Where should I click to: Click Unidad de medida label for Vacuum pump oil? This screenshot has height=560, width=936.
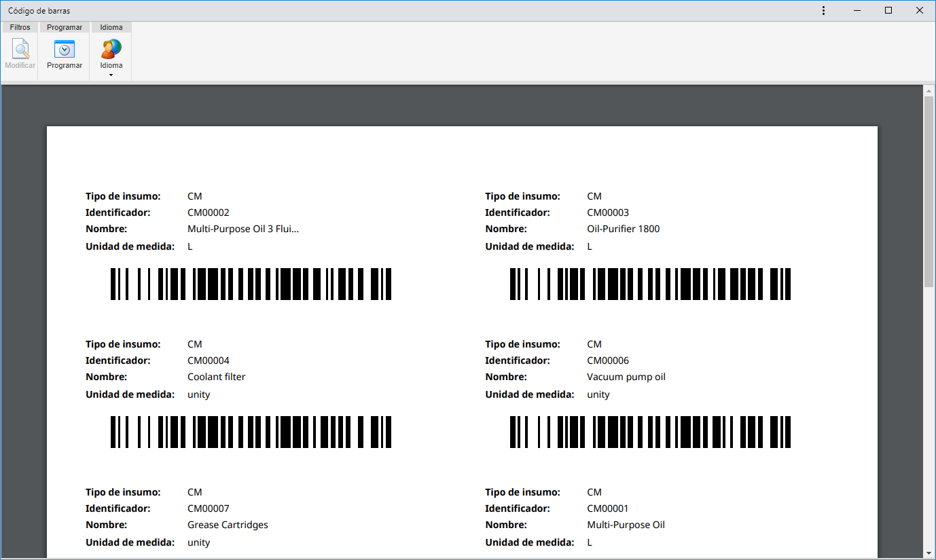[x=530, y=394]
